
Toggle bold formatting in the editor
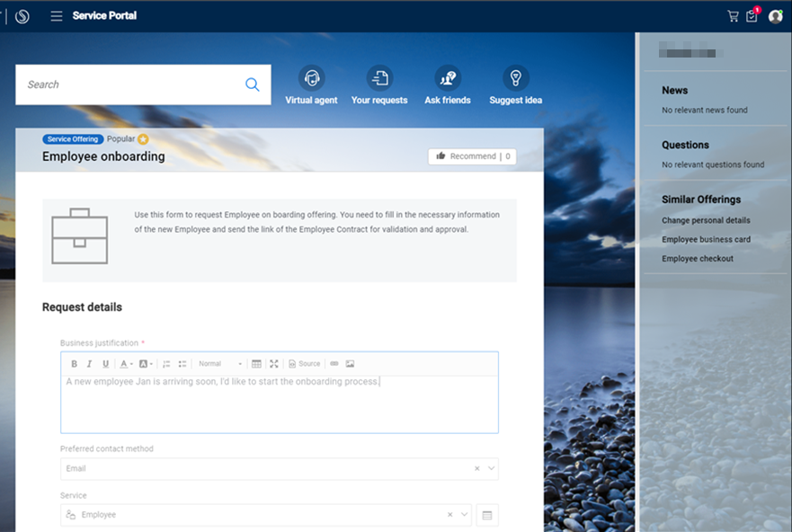click(74, 363)
